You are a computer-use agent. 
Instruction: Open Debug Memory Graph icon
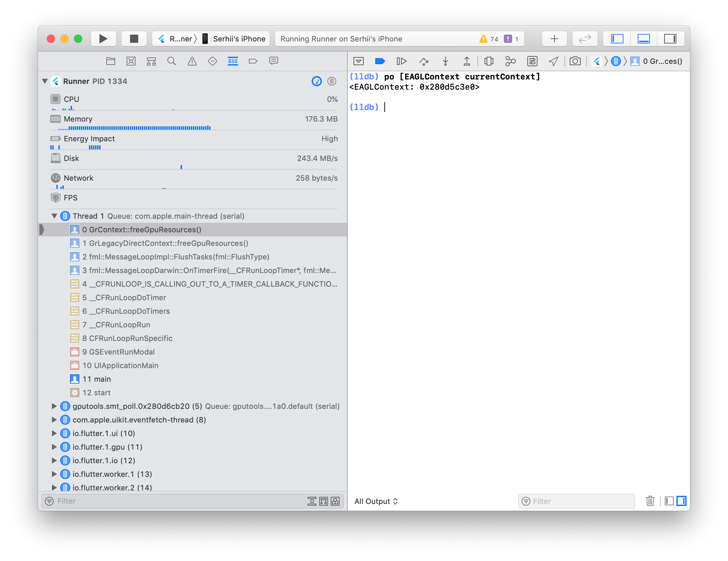tap(510, 61)
